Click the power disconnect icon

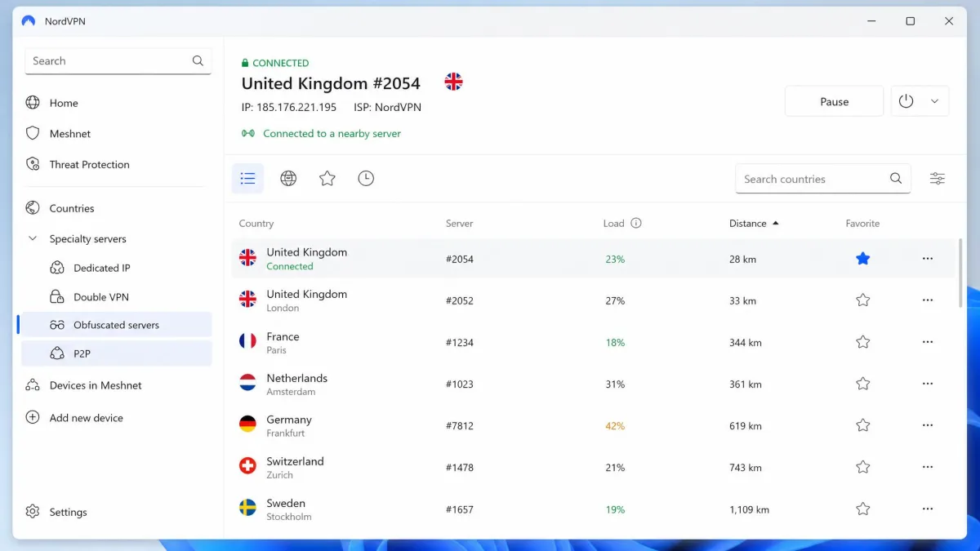pos(906,101)
